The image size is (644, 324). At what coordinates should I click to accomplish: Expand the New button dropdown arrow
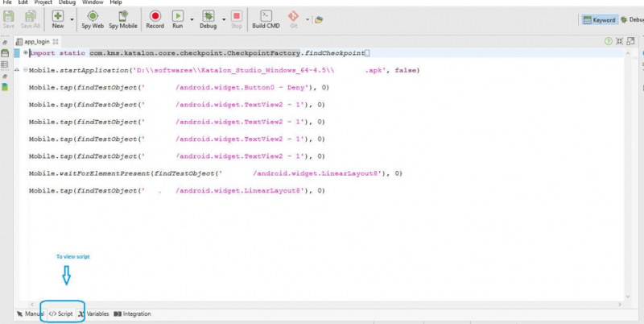[x=72, y=19]
